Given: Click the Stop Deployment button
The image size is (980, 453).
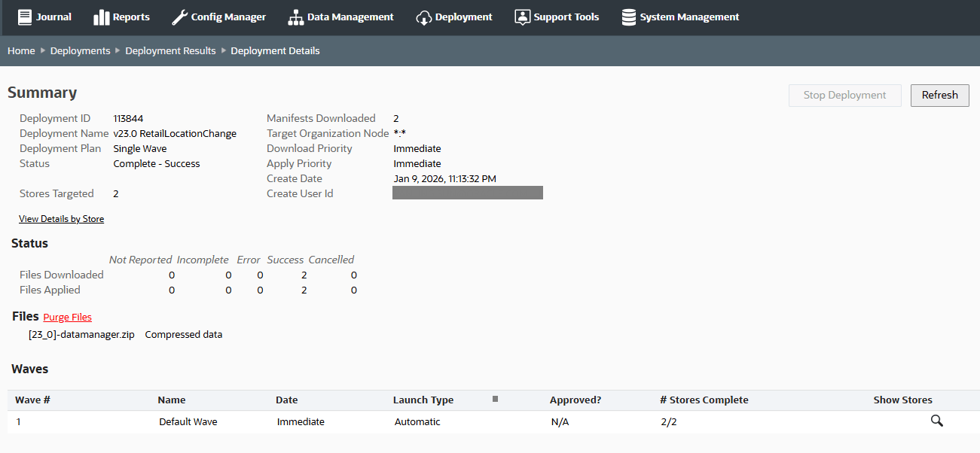Looking at the screenshot, I should click(x=844, y=95).
